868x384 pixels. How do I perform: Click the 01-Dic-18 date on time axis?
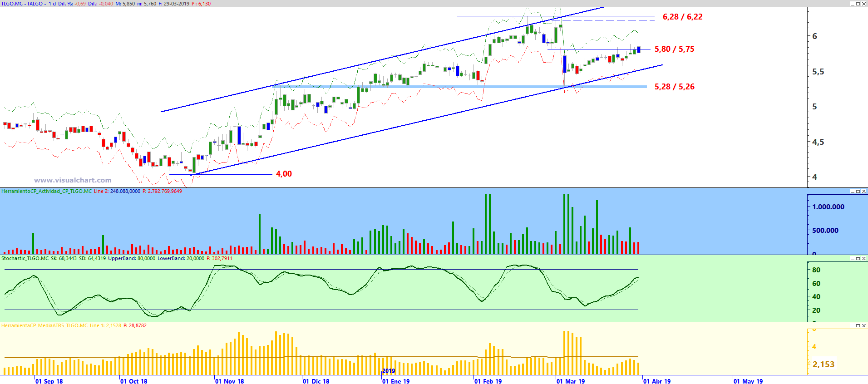pyautogui.click(x=316, y=381)
